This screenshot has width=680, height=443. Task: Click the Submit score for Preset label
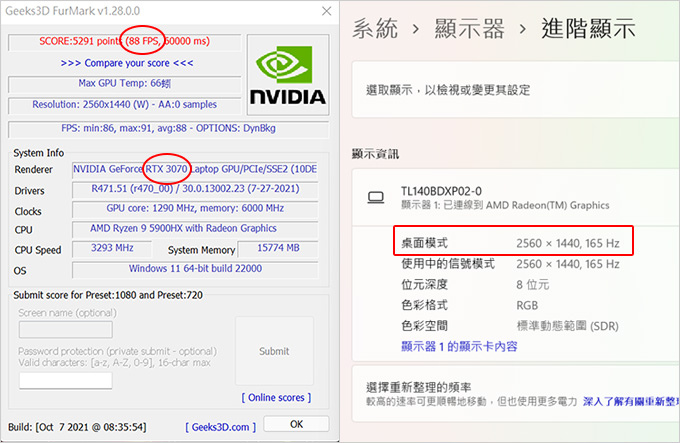pos(108,295)
